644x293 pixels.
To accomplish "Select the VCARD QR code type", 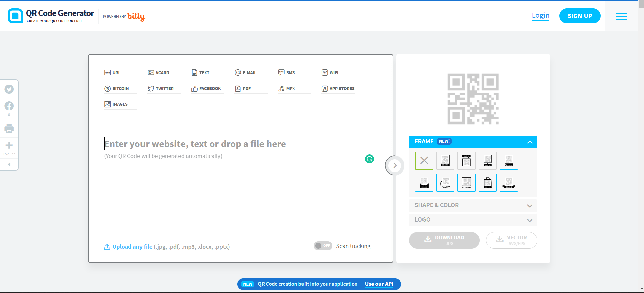I will tap(164, 72).
